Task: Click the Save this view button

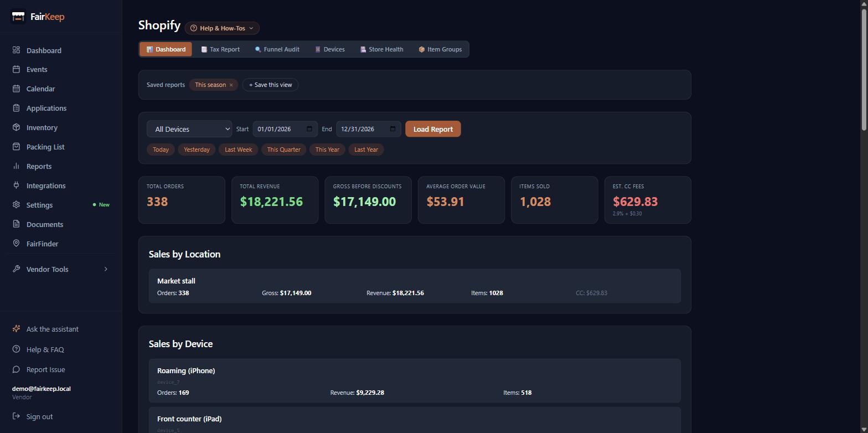Action: (270, 85)
